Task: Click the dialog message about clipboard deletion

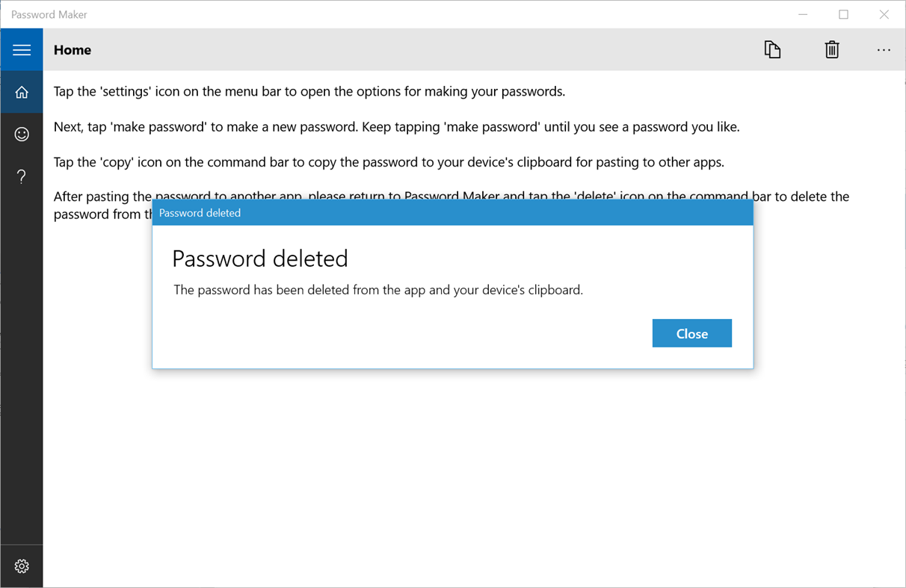Action: point(378,290)
